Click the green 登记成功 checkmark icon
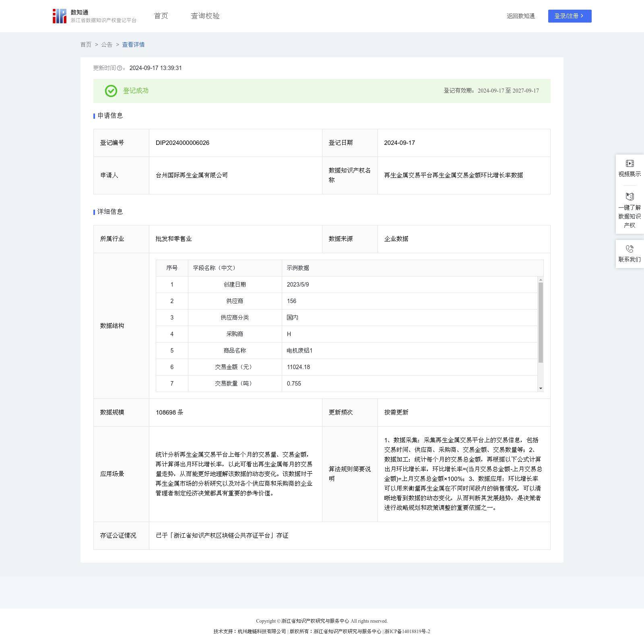This screenshot has height=644, width=644. pyautogui.click(x=111, y=91)
